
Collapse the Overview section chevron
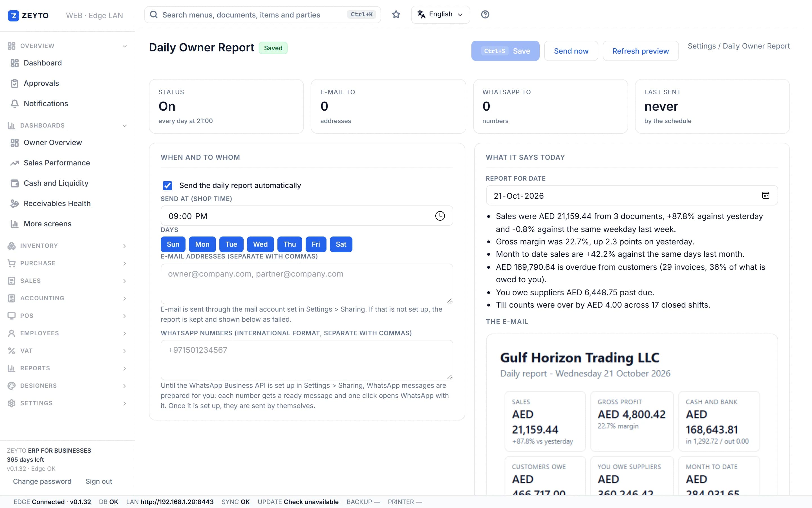coord(125,46)
